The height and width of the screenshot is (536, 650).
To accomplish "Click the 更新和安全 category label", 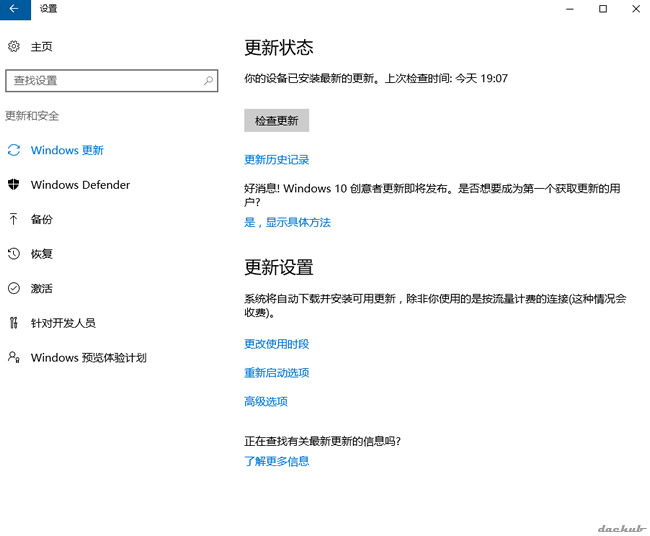I will (x=32, y=116).
